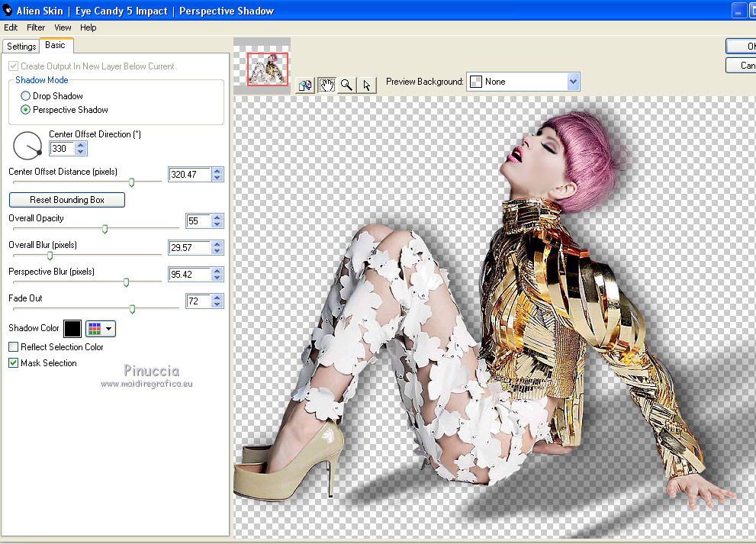The height and width of the screenshot is (544, 756).
Task: Click the direction angle field showing 330
Action: point(63,149)
